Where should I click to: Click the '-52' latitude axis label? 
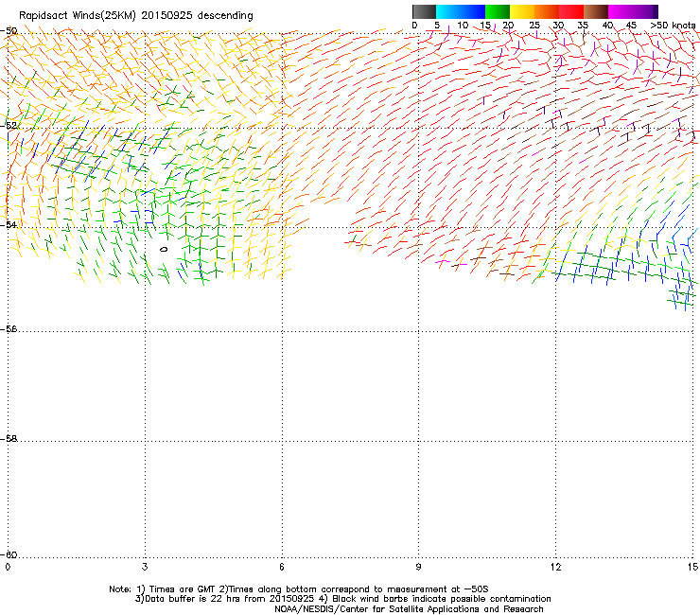point(9,126)
